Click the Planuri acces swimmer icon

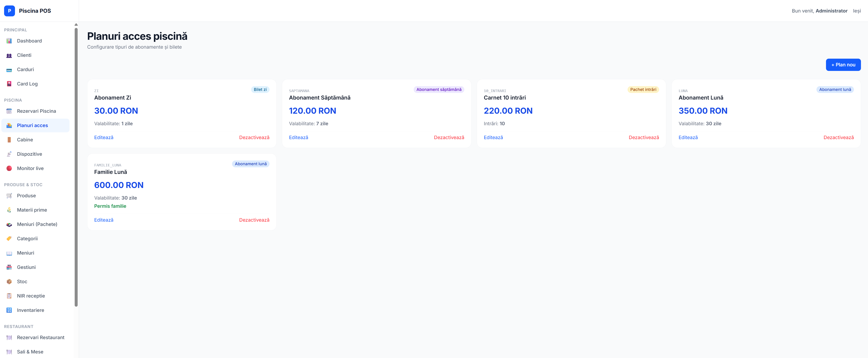click(9, 125)
